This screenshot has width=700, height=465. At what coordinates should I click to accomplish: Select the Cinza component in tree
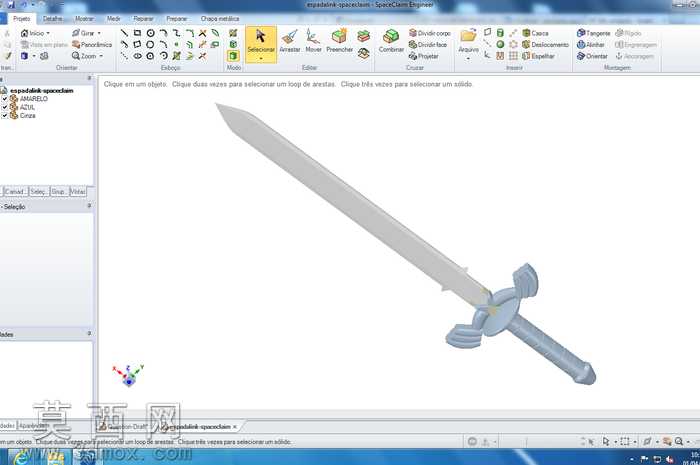27,116
